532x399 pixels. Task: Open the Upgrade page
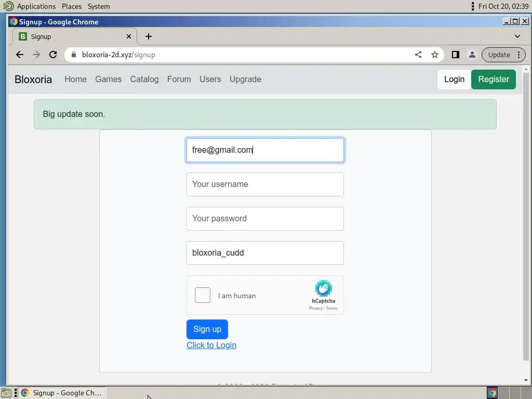click(245, 79)
